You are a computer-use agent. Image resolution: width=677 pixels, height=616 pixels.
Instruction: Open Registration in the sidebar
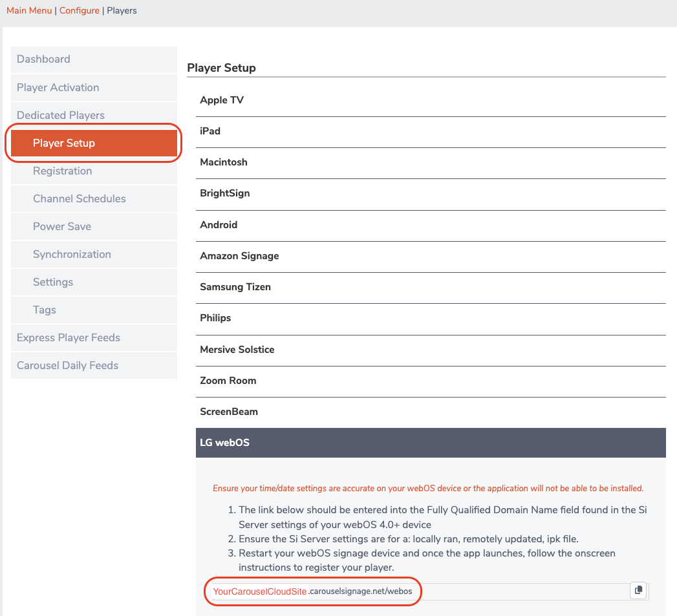click(94, 171)
